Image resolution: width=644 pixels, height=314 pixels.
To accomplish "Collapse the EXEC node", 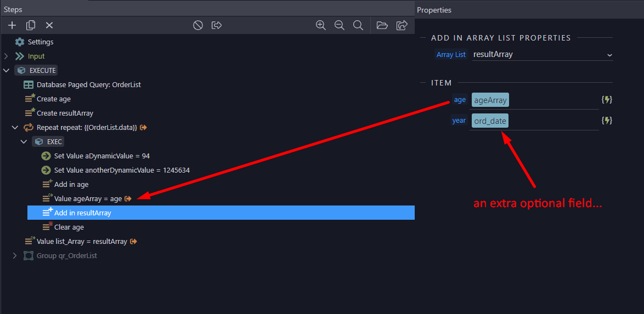I will pyautogui.click(x=24, y=141).
